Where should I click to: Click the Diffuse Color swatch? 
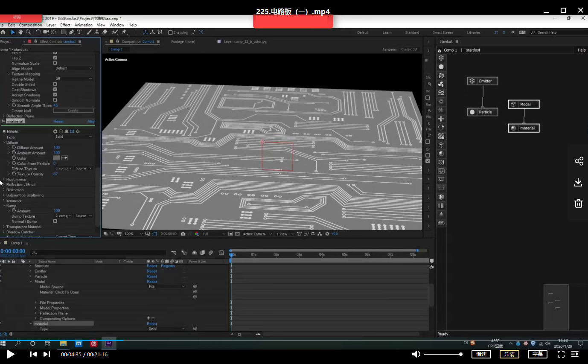click(x=56, y=158)
